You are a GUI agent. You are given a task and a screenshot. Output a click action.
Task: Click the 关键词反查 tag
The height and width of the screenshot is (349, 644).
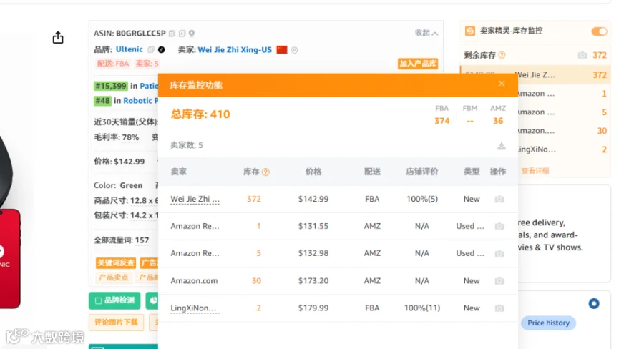(x=116, y=262)
